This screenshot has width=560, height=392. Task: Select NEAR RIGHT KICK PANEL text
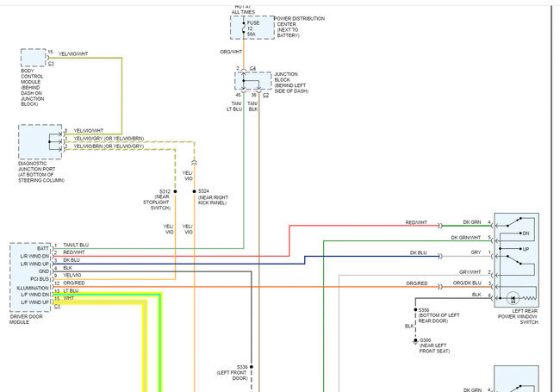[213, 200]
